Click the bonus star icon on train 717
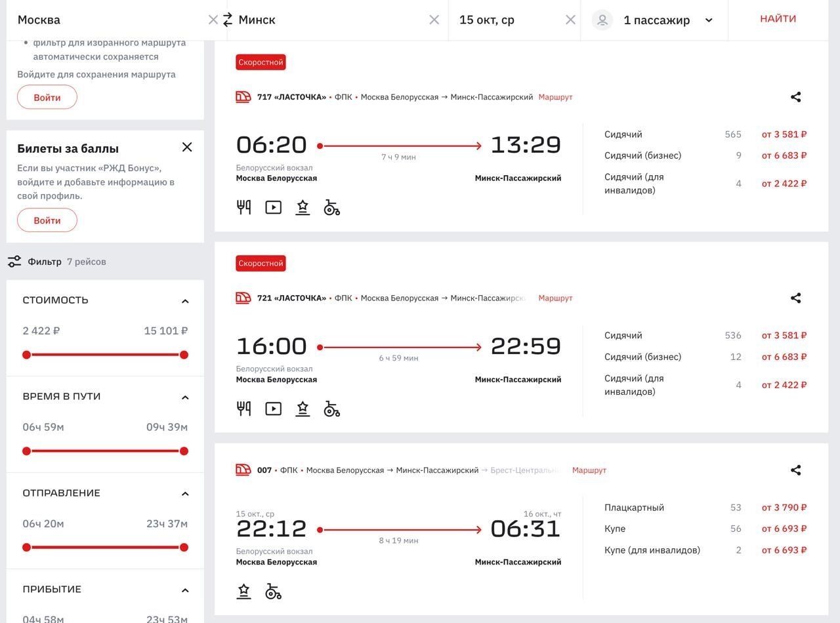Image resolution: width=840 pixels, height=623 pixels. (303, 208)
